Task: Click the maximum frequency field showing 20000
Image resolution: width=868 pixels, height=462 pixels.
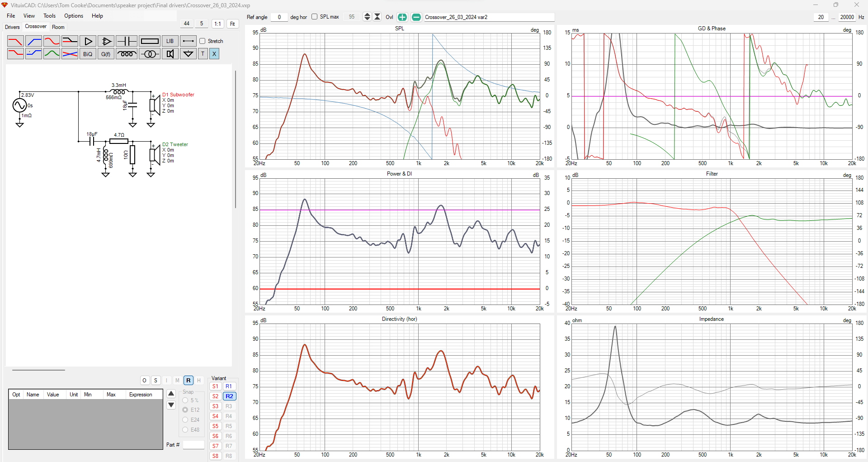Action: tap(847, 17)
